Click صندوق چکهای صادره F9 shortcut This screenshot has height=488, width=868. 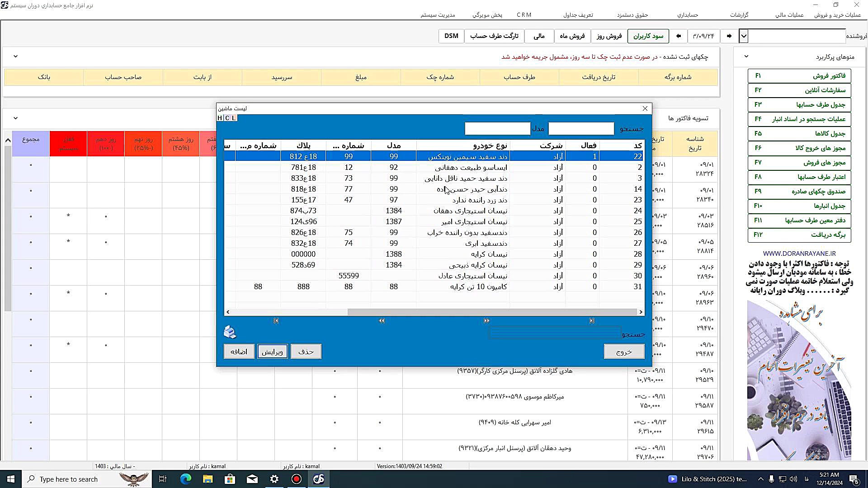coord(799,192)
